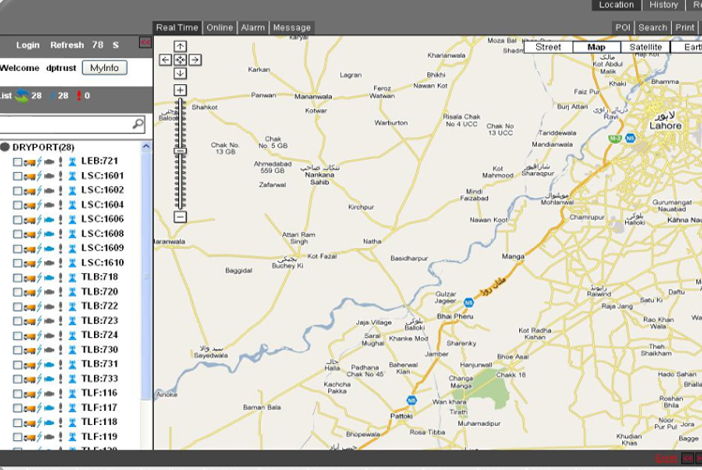702x470 pixels.
Task: Collapse the sidebar with the red arrow icon
Action: click(x=145, y=43)
